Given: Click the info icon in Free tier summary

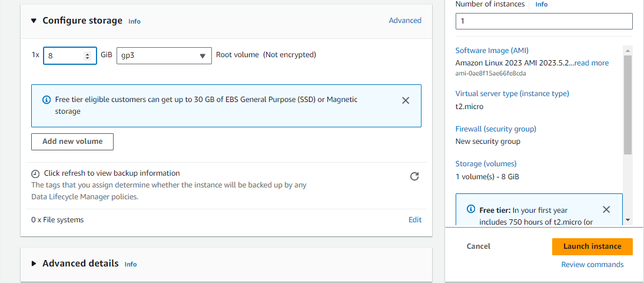Looking at the screenshot, I should coord(471,209).
